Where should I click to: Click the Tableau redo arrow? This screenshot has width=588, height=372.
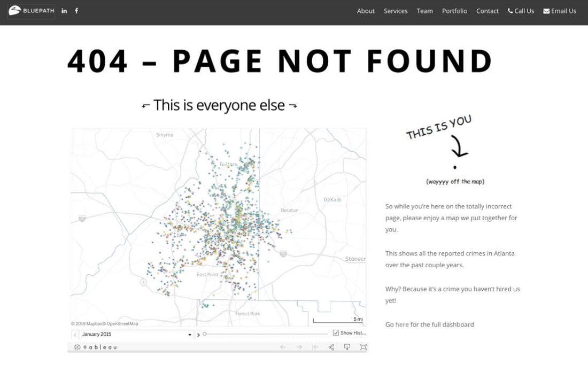[299, 347]
